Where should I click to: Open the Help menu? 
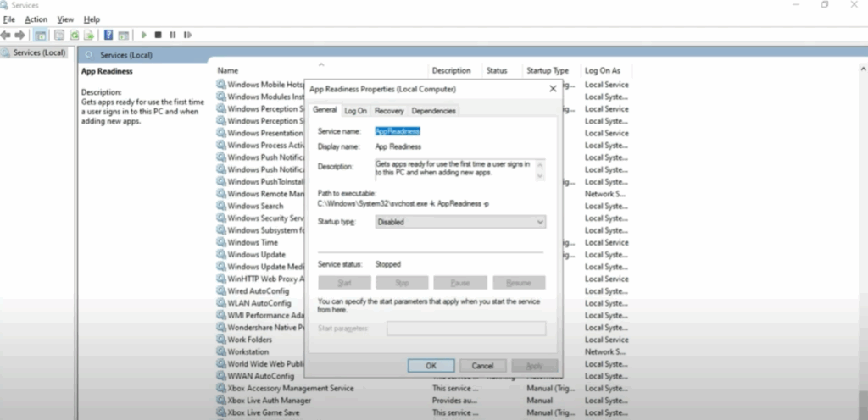(92, 19)
